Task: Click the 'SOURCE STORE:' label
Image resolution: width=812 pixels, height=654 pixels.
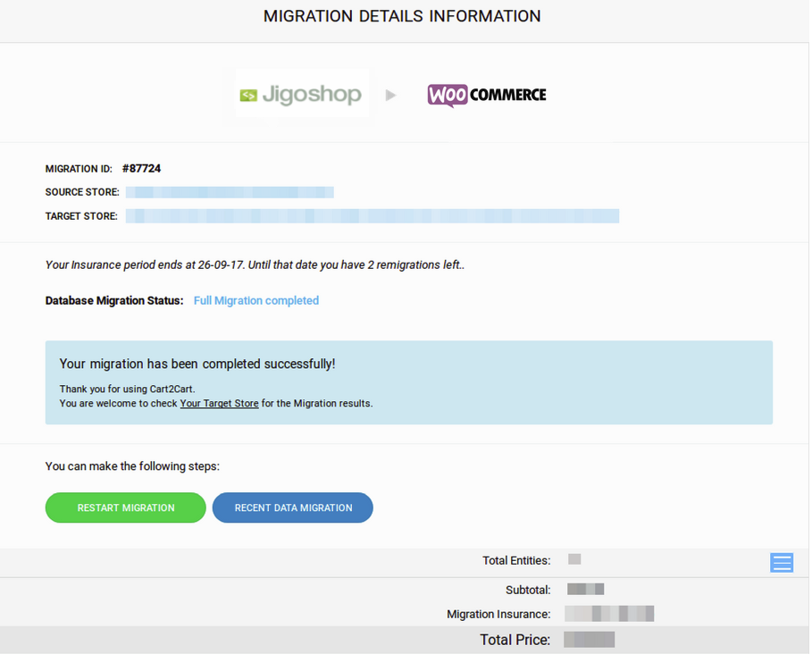Action: click(82, 192)
